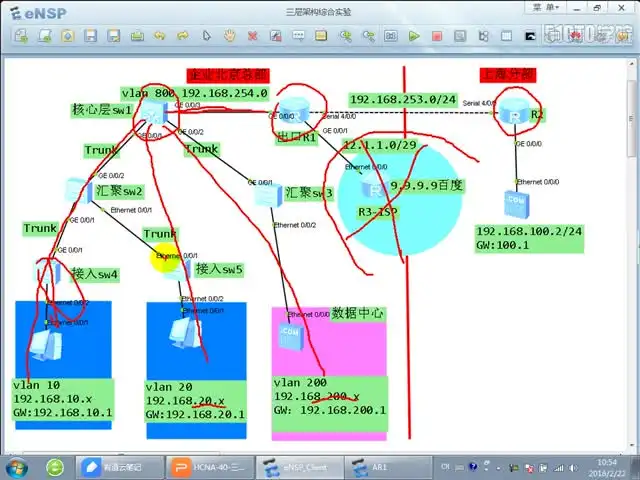
Task: Open the menu dropdown in title bar
Action: click(550, 7)
